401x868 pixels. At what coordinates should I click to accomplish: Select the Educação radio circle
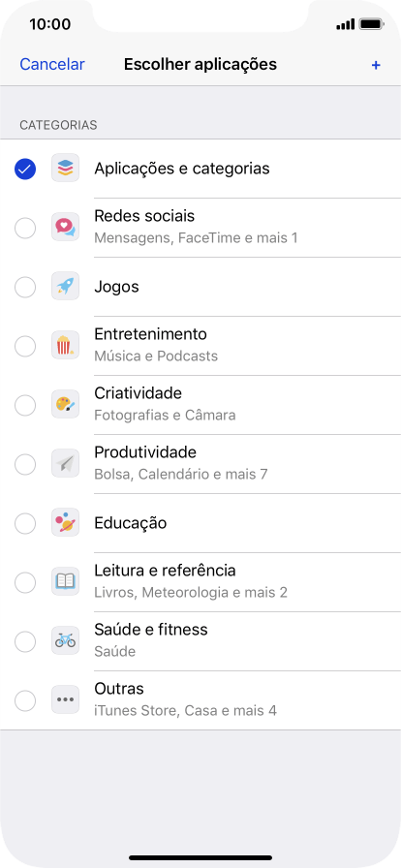pos(25,523)
